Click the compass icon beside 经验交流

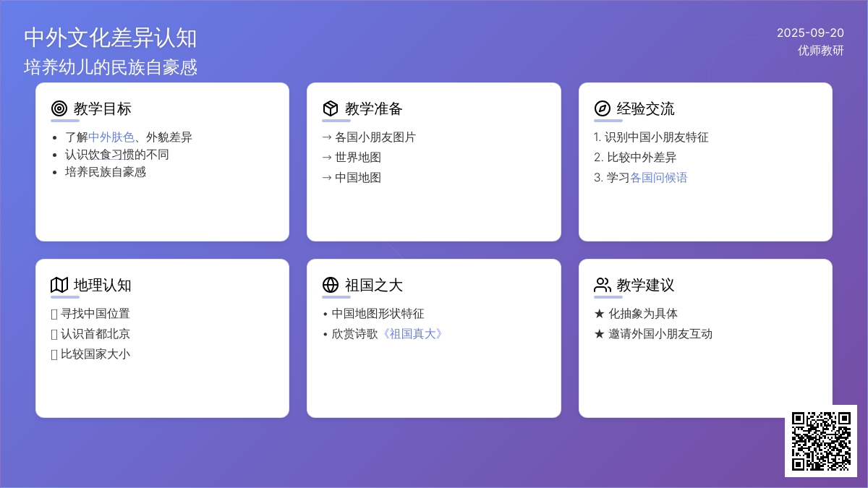tap(603, 108)
